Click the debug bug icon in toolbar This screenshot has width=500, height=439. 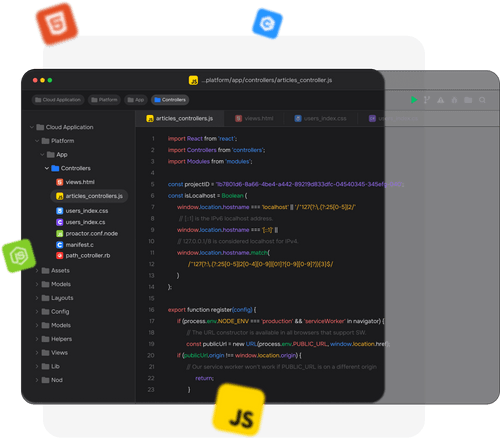(454, 100)
